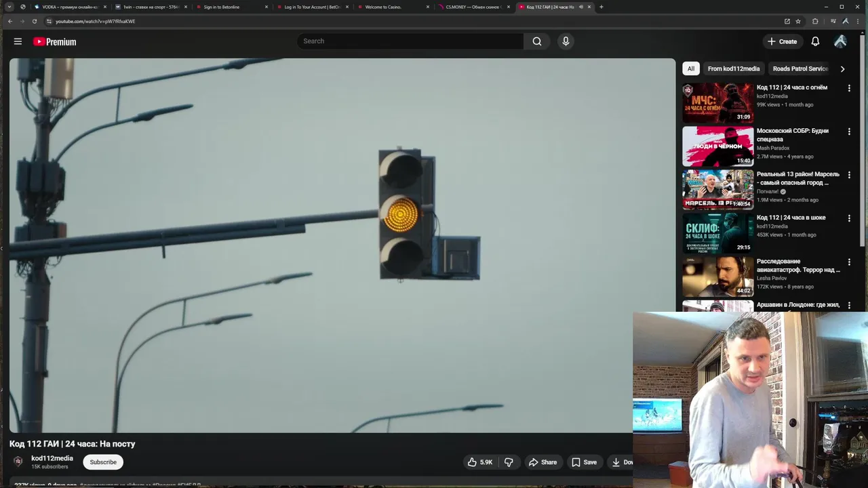
Task: Open the kod112media channel name link
Action: tap(52, 458)
